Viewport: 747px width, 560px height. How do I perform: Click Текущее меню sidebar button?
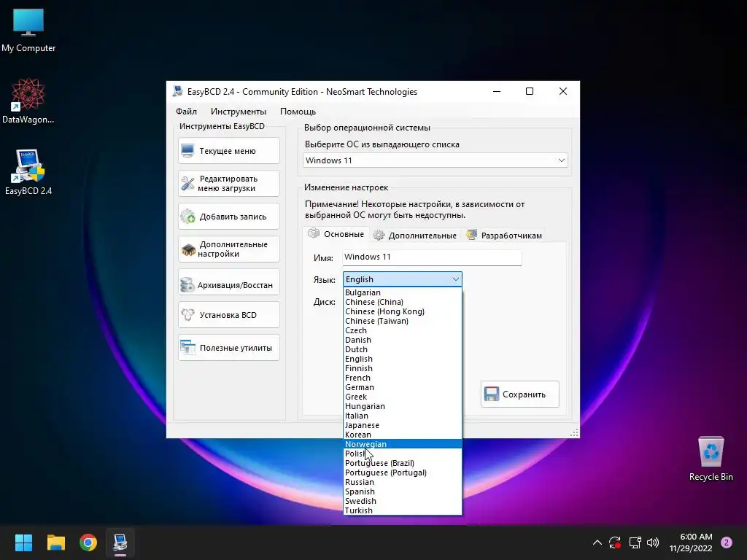[x=229, y=151]
